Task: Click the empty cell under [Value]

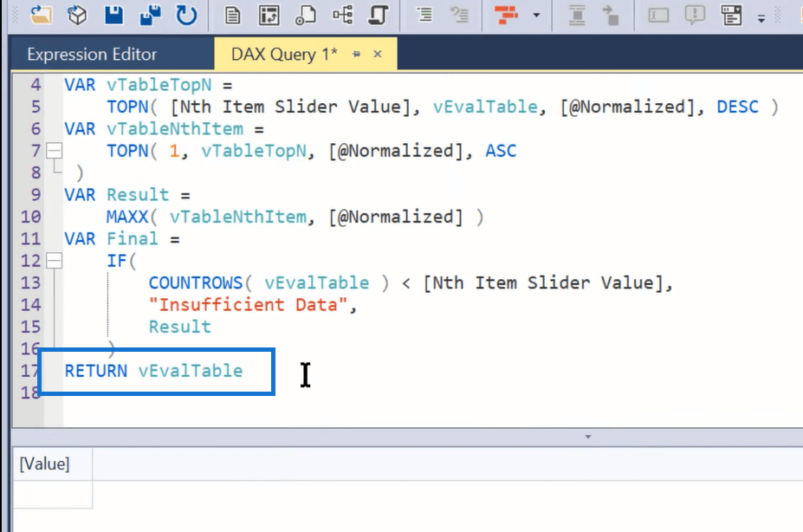Action: point(52,494)
